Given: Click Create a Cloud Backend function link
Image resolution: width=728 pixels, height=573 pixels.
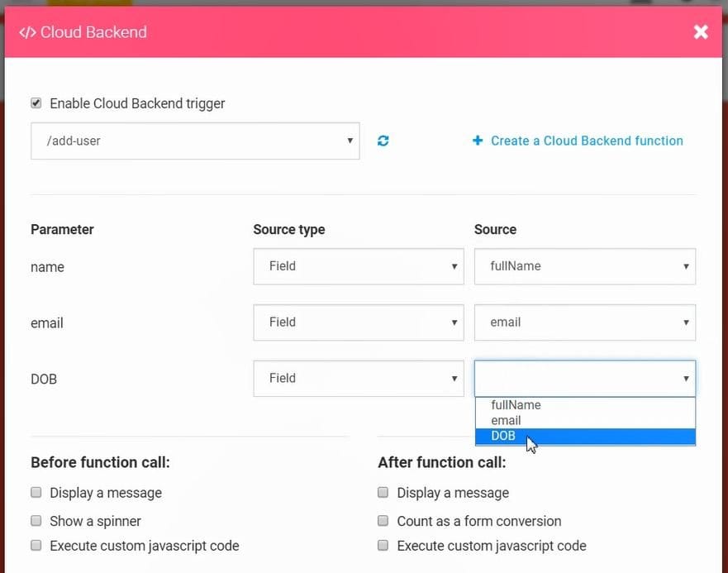Looking at the screenshot, I should click(x=587, y=141).
